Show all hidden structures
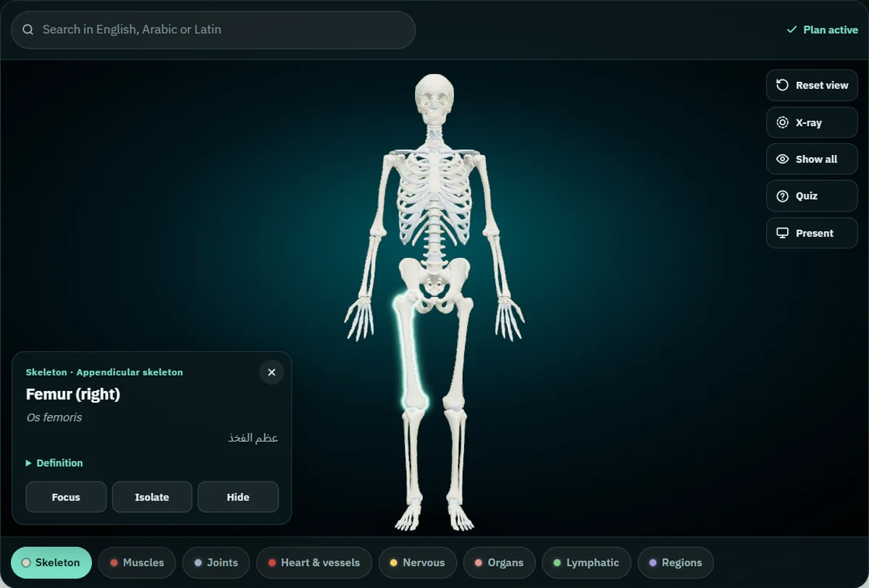 [x=812, y=159]
